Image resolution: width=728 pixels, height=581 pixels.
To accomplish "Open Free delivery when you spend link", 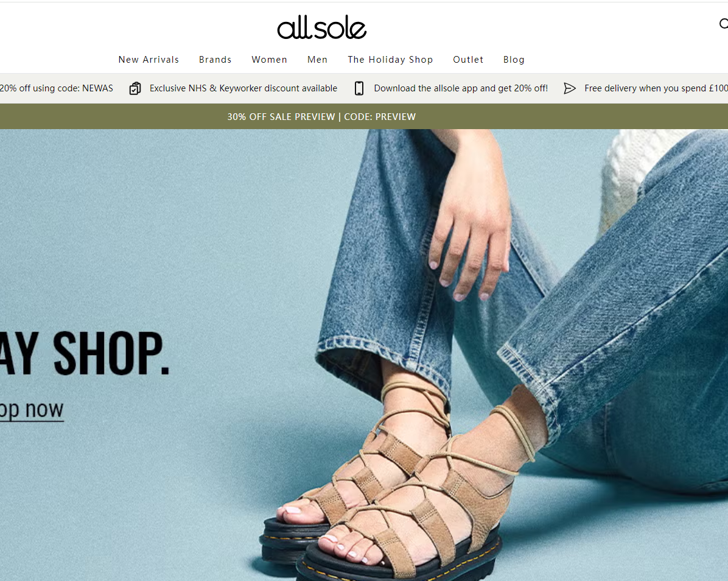I will [x=656, y=88].
